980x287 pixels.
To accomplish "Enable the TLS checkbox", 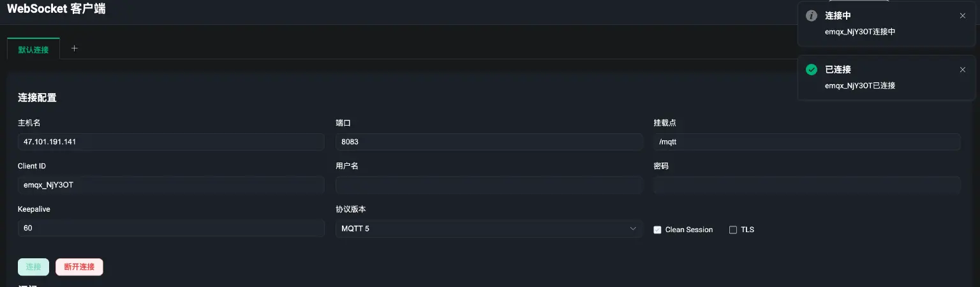I will [733, 230].
